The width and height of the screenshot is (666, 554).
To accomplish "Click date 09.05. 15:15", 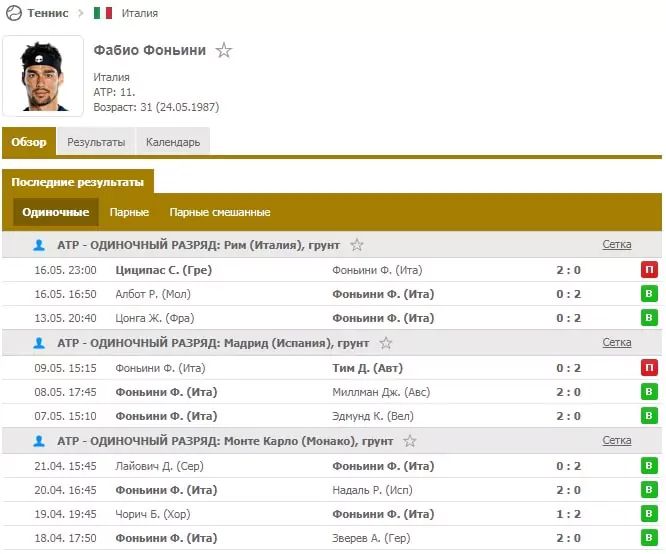I will tap(65, 368).
